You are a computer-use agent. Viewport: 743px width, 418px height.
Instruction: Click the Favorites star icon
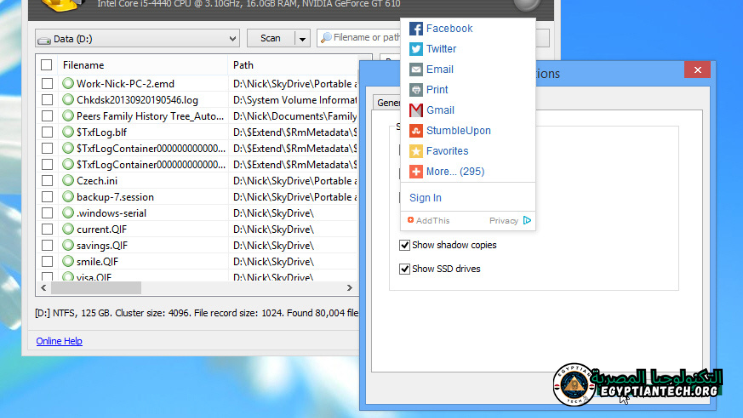[x=416, y=151]
